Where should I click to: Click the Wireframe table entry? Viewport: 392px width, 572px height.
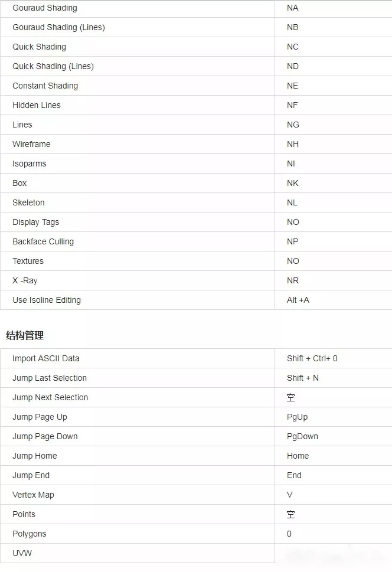(x=31, y=144)
